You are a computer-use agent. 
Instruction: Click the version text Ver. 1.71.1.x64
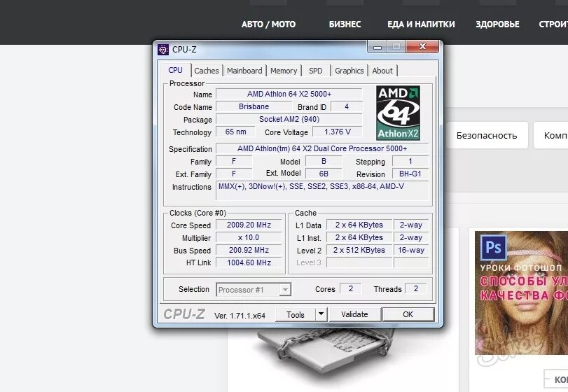(x=240, y=316)
